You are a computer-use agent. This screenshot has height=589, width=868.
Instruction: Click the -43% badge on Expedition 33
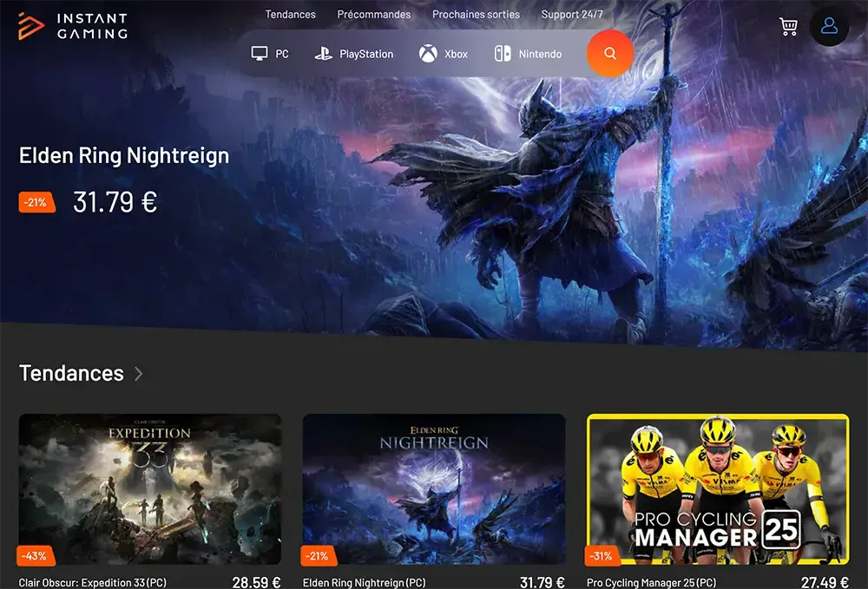(36, 556)
